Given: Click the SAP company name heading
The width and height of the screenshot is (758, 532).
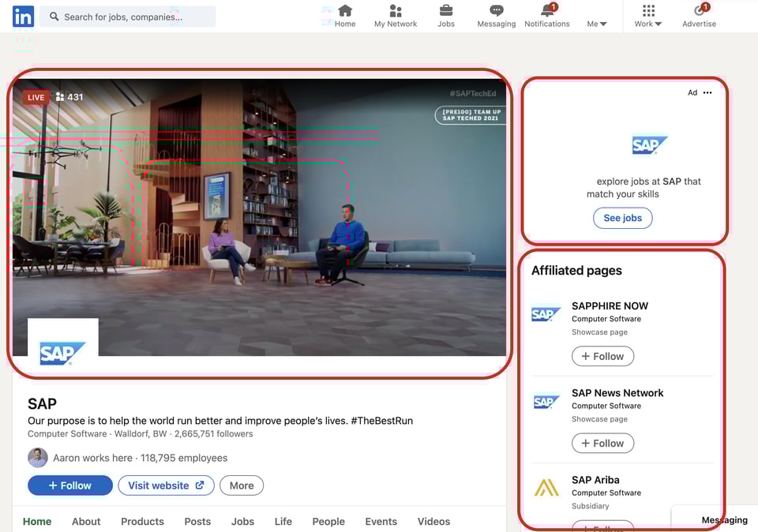Looking at the screenshot, I should (42, 403).
